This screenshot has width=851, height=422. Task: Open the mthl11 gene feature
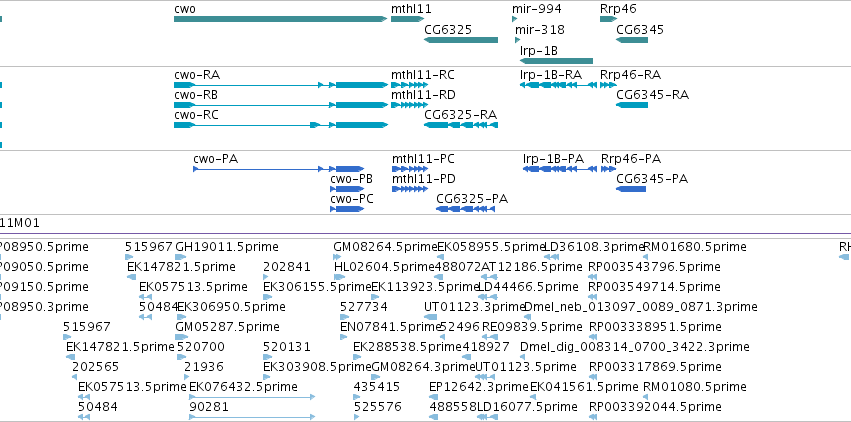[x=407, y=19]
